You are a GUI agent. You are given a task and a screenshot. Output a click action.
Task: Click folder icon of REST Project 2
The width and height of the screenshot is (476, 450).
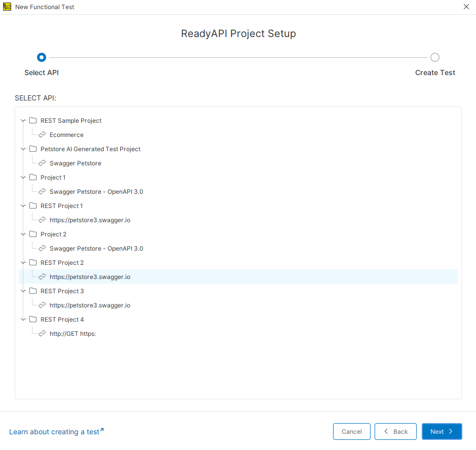point(33,262)
